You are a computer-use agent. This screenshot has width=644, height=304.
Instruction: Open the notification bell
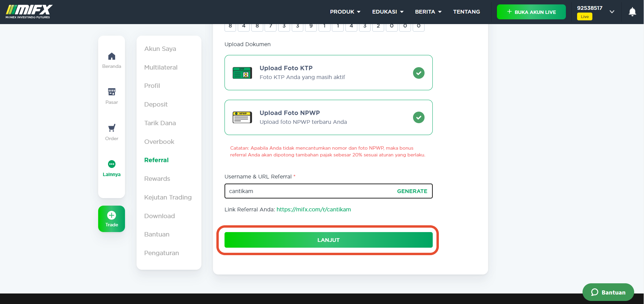click(632, 12)
